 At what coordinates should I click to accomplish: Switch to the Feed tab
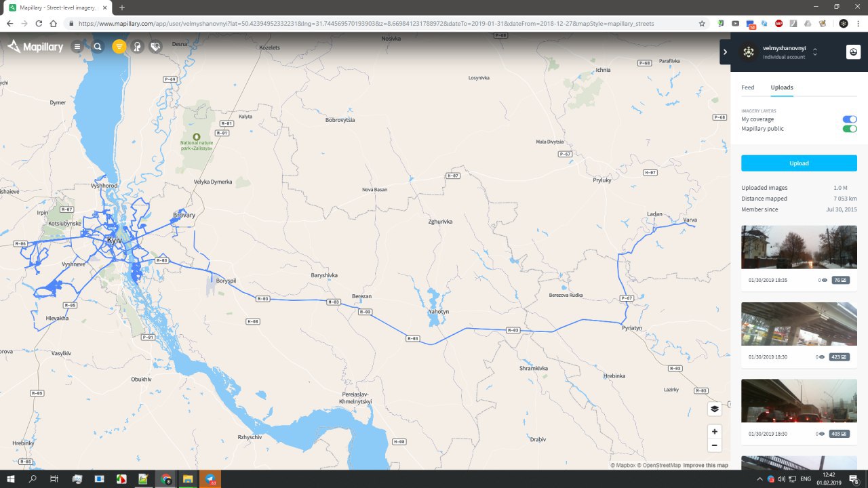747,87
